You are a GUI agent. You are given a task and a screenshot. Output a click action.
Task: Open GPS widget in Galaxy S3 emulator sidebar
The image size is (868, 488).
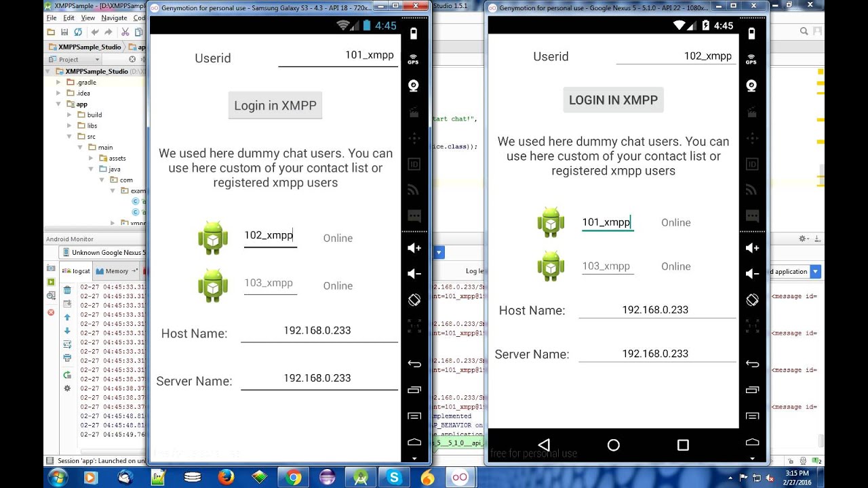414,60
